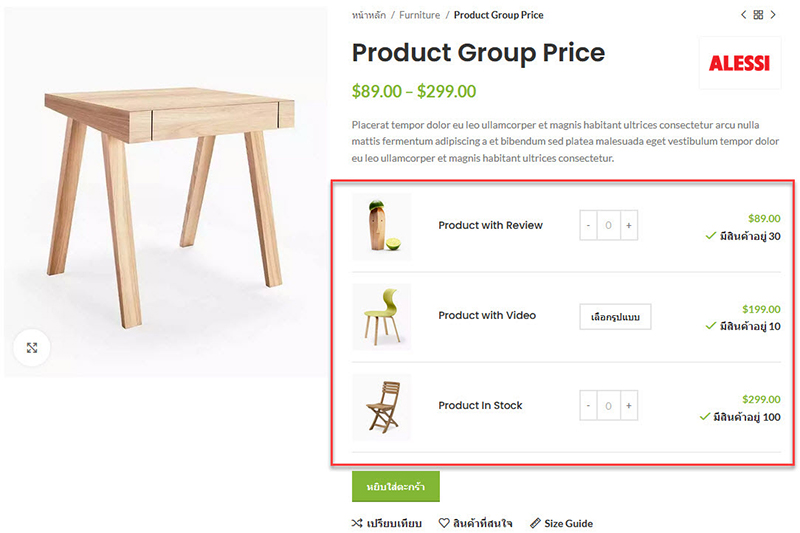The height and width of the screenshot is (533, 800).
Task: Increase quantity for Product In Stock
Action: [629, 406]
